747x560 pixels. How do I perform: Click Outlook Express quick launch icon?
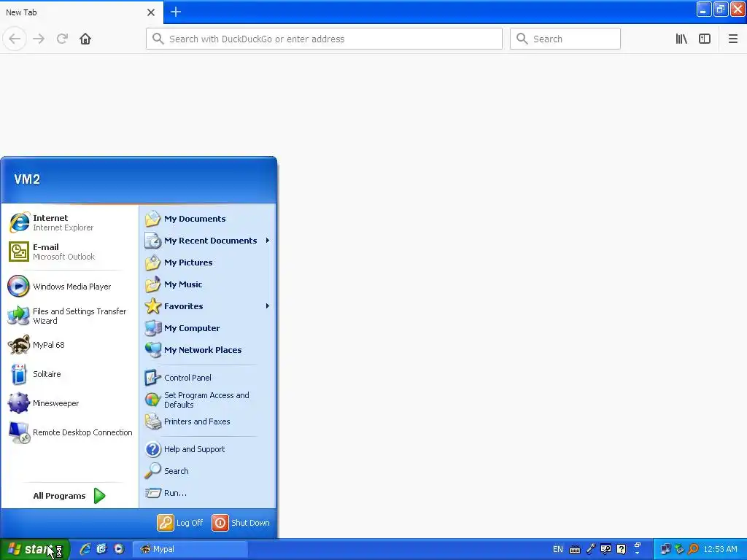click(102, 549)
